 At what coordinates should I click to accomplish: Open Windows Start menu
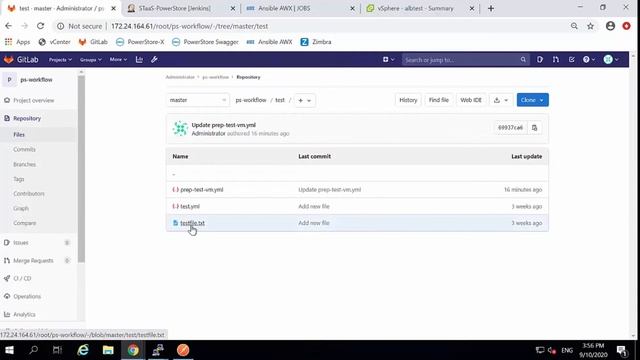[9, 350]
